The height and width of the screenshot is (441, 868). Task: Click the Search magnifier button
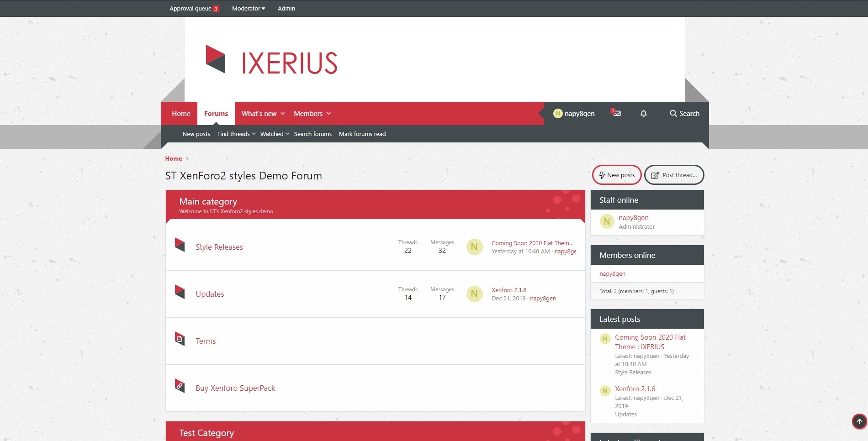[x=684, y=113]
